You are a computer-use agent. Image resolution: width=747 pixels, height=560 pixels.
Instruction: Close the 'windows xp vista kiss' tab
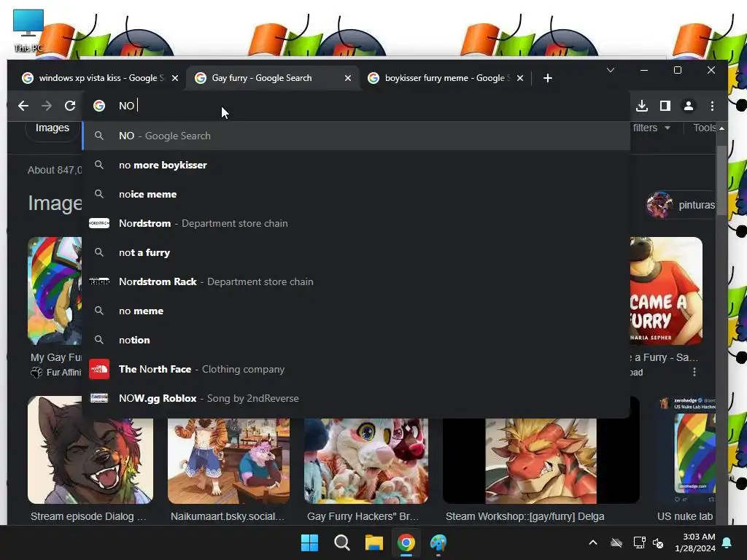pyautogui.click(x=175, y=78)
